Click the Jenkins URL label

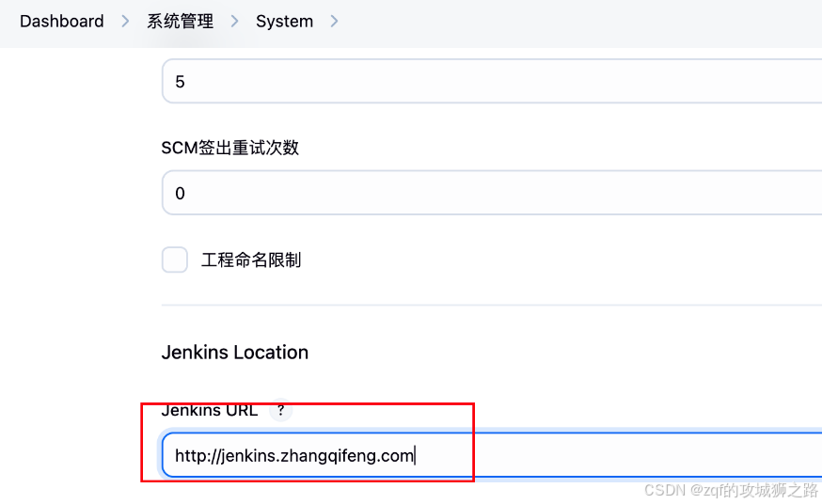click(x=210, y=410)
